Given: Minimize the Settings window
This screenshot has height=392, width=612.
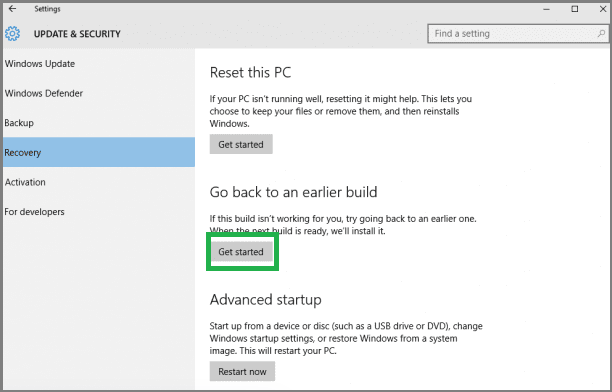Looking at the screenshot, I should (546, 9).
